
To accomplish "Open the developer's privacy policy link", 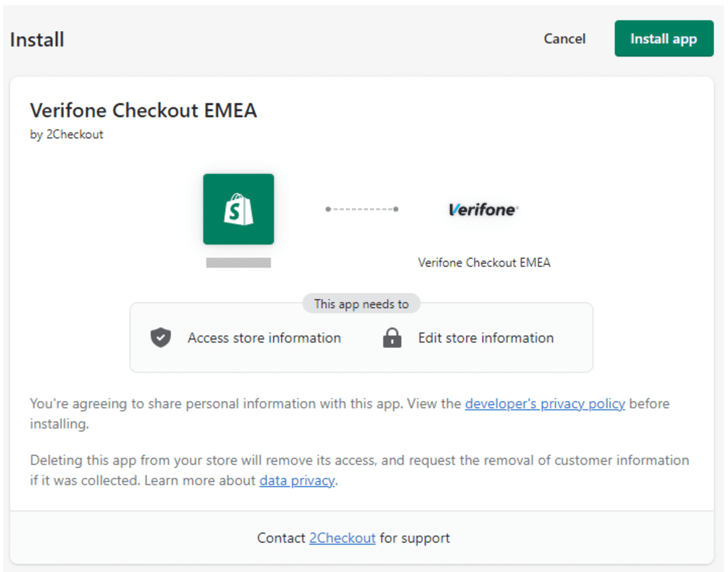I will coord(545,404).
